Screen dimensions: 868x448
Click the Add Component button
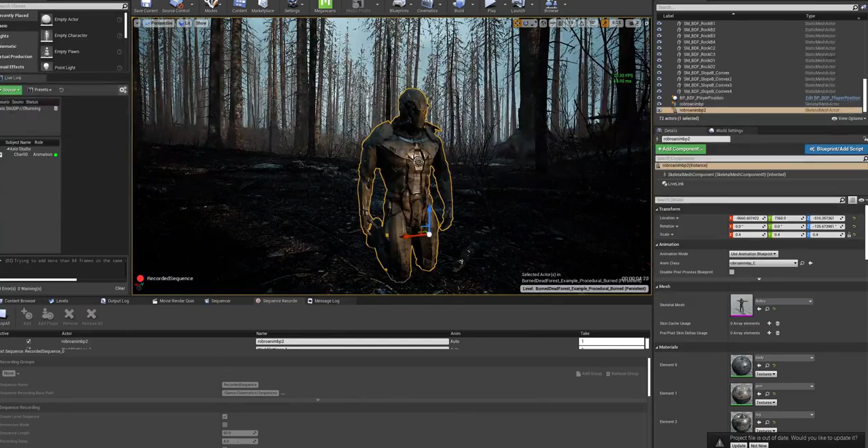pos(680,149)
